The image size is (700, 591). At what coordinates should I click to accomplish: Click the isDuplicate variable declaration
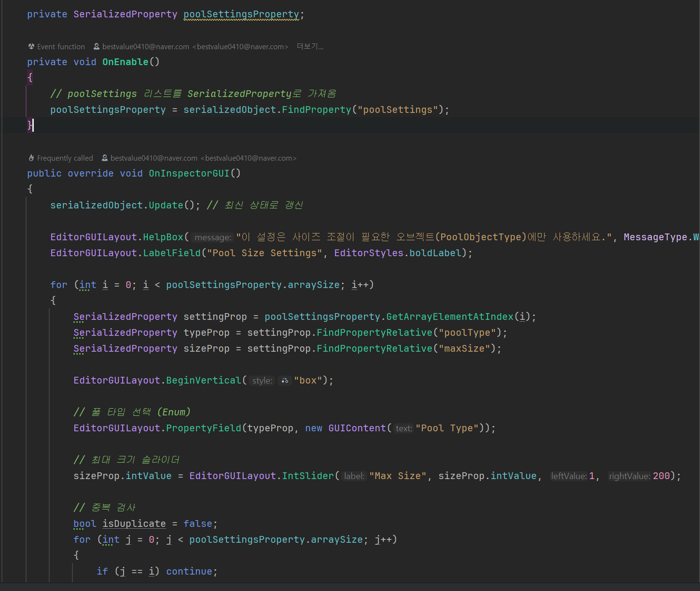pos(134,523)
